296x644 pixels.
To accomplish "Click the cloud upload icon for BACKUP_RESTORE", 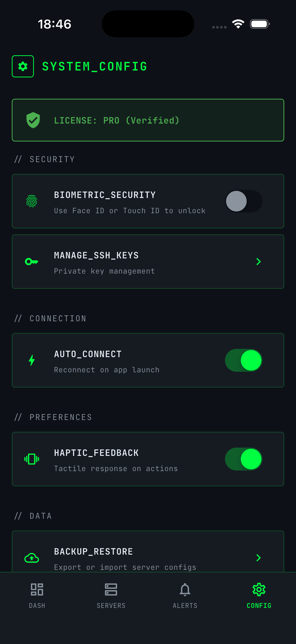I will coord(32,558).
